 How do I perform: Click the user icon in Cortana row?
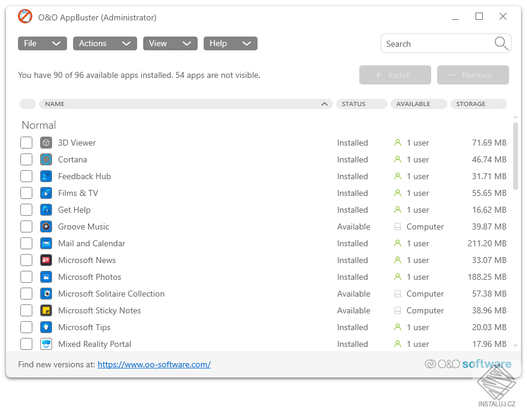(x=398, y=159)
